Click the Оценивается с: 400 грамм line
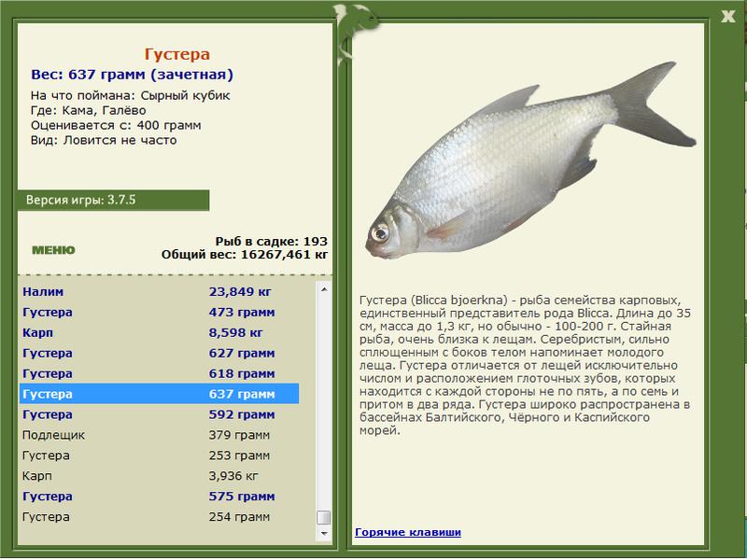 coord(116,126)
